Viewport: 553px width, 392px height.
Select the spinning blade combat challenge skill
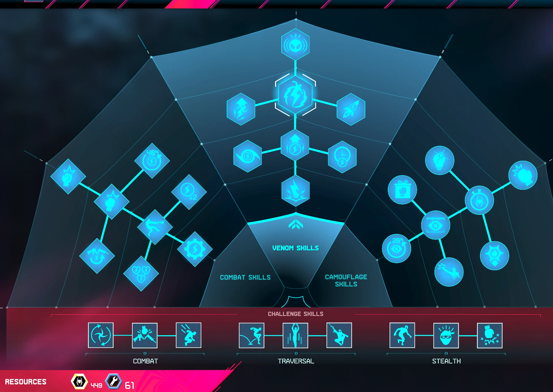coord(101,335)
